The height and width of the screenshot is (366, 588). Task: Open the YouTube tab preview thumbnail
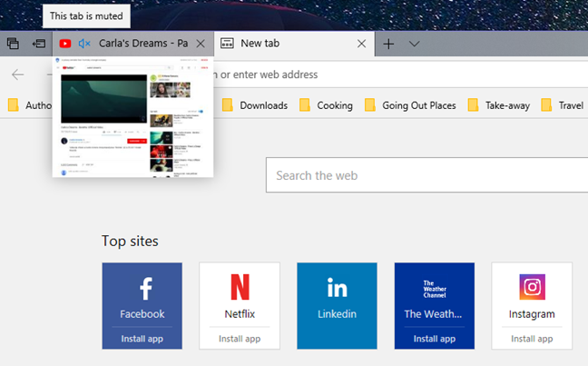click(133, 117)
